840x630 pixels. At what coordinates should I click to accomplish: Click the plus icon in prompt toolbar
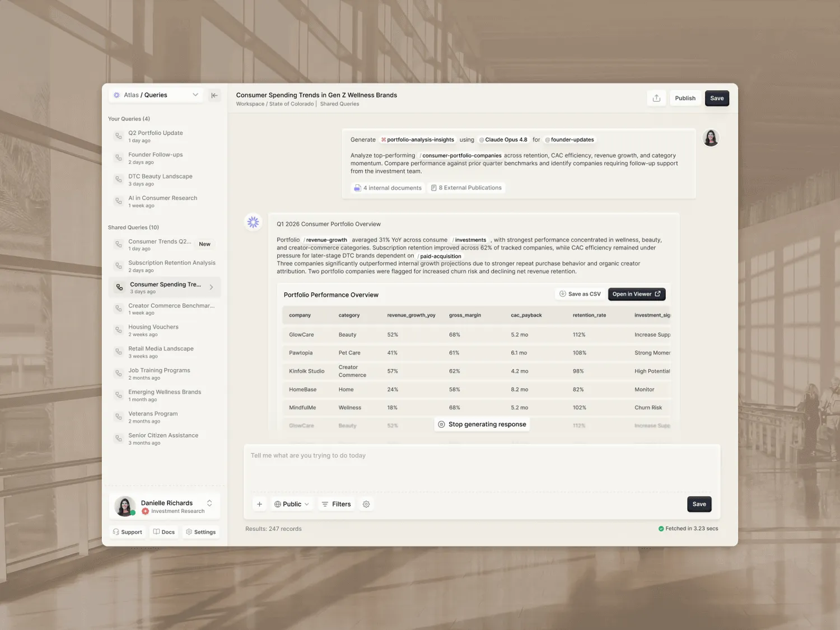(x=259, y=504)
